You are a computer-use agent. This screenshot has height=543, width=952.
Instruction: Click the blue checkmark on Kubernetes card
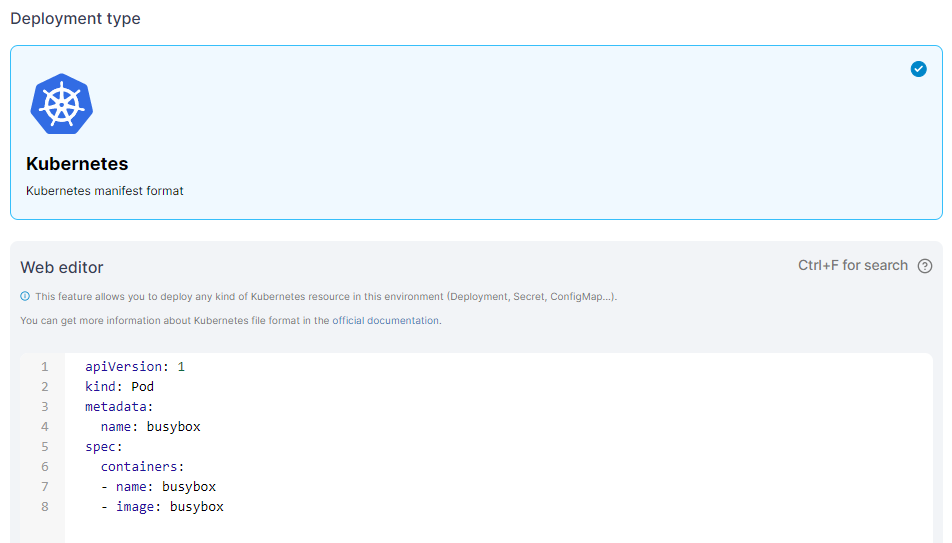tap(918, 69)
